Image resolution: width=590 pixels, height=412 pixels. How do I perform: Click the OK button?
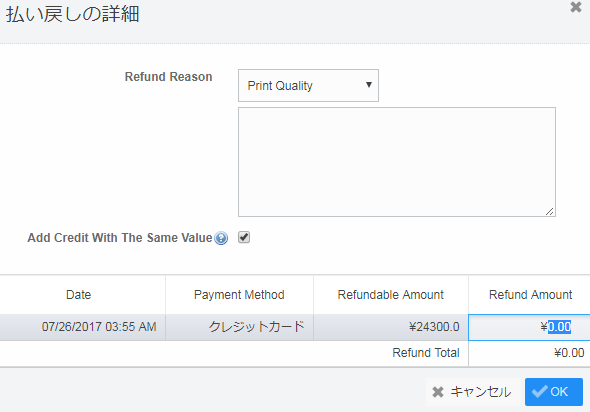point(554,392)
